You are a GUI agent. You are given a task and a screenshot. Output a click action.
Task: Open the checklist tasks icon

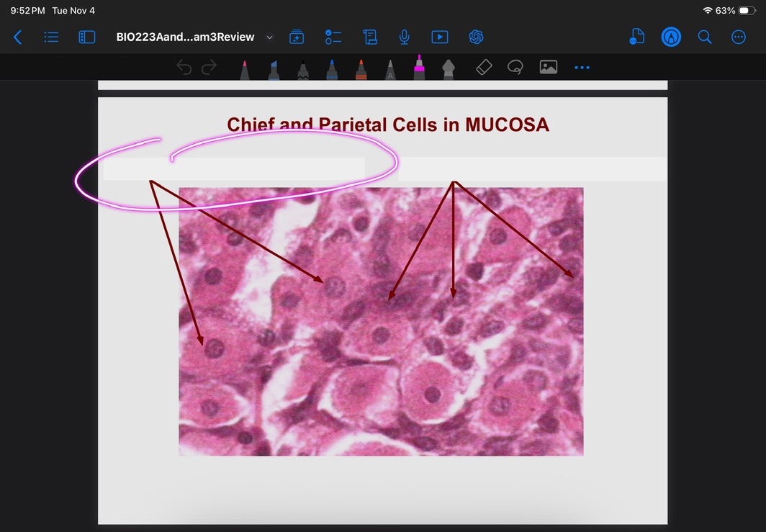[333, 37]
